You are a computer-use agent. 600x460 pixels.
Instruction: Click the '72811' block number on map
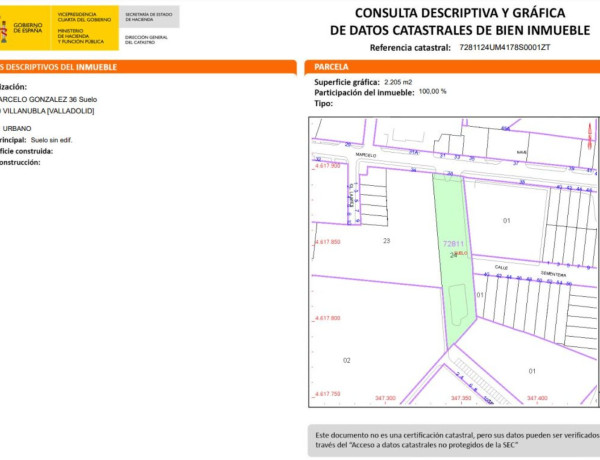[x=453, y=243]
